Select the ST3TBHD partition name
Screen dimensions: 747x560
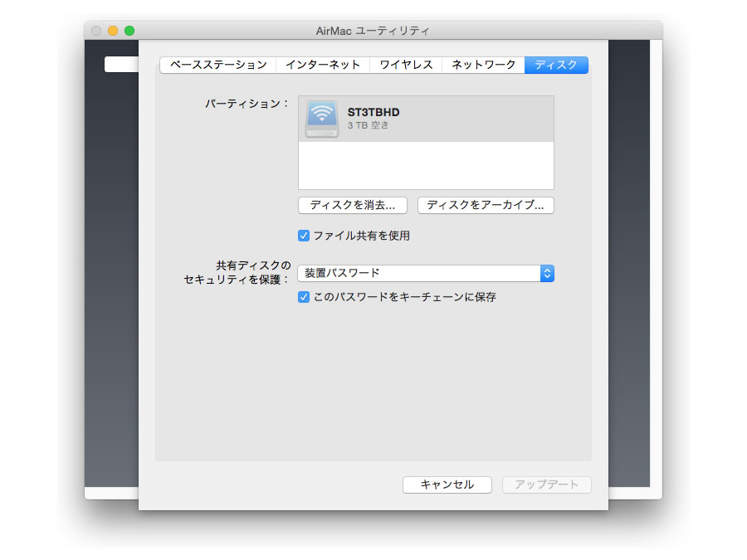click(x=373, y=112)
